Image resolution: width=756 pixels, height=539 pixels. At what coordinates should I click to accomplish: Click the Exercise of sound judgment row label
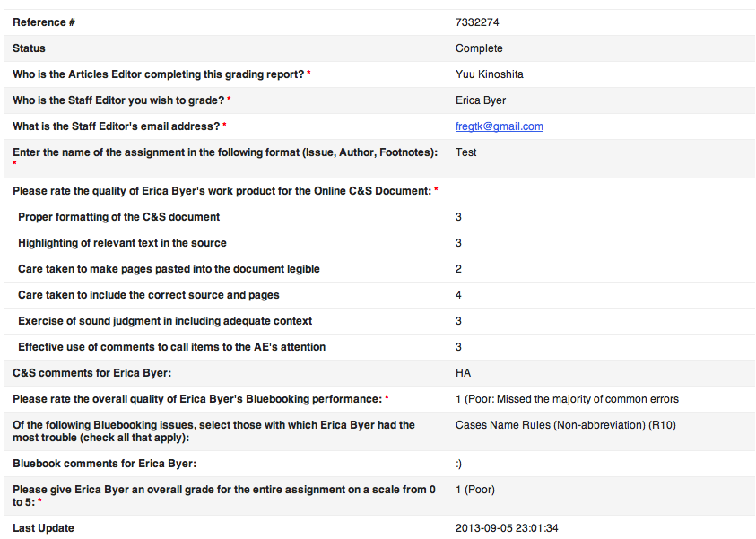pos(165,321)
